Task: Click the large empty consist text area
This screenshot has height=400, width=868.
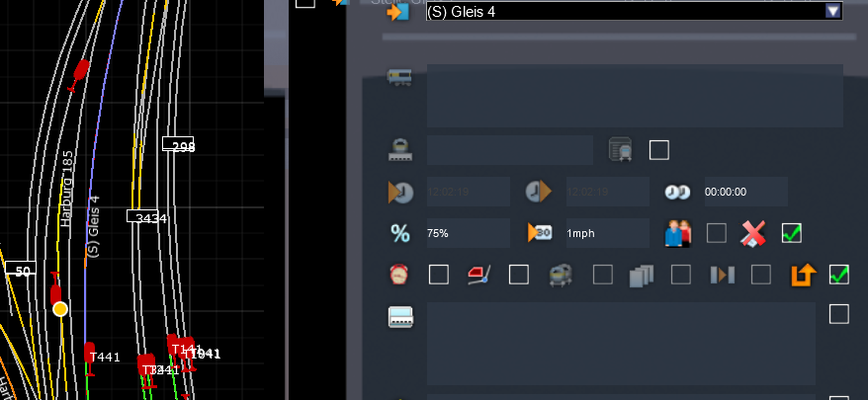Action: (x=635, y=96)
